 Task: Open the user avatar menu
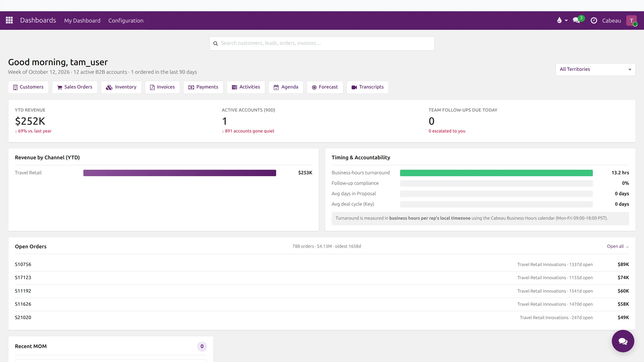point(631,20)
